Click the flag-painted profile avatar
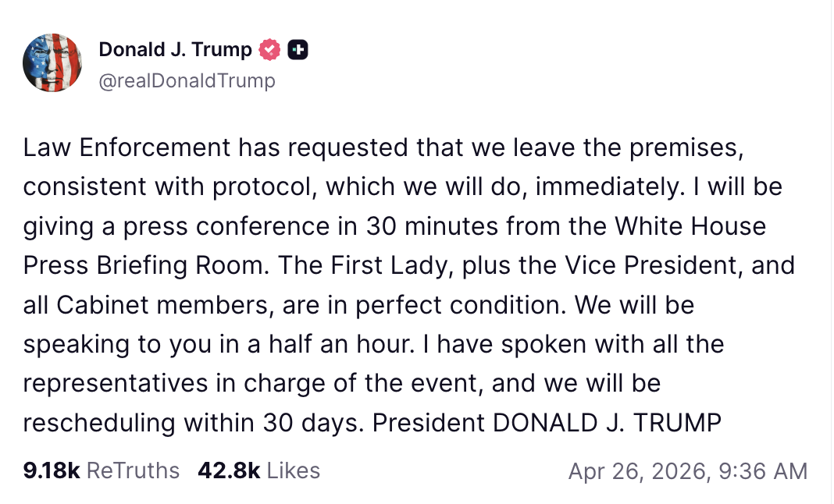Image resolution: width=834 pixels, height=504 pixels. point(53,63)
